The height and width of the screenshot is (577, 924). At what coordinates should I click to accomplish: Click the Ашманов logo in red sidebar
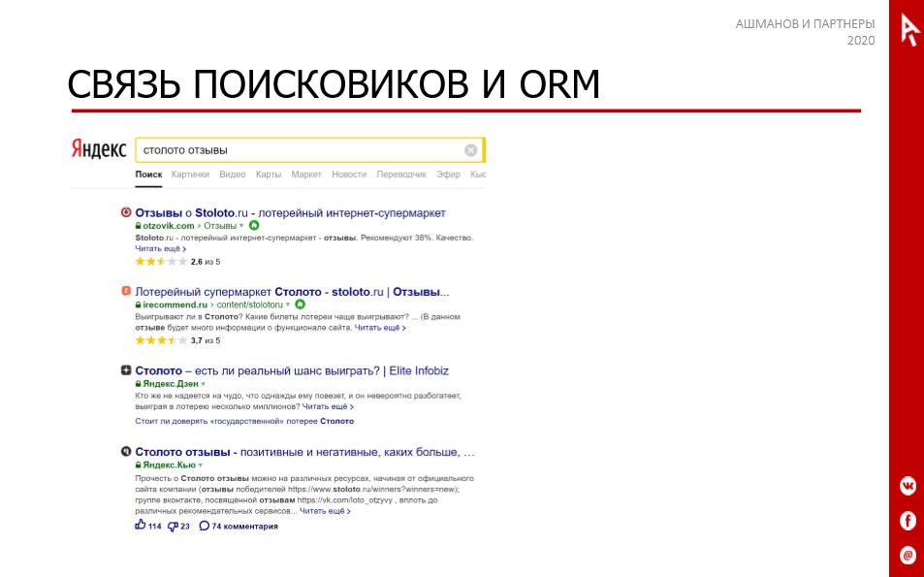click(909, 29)
